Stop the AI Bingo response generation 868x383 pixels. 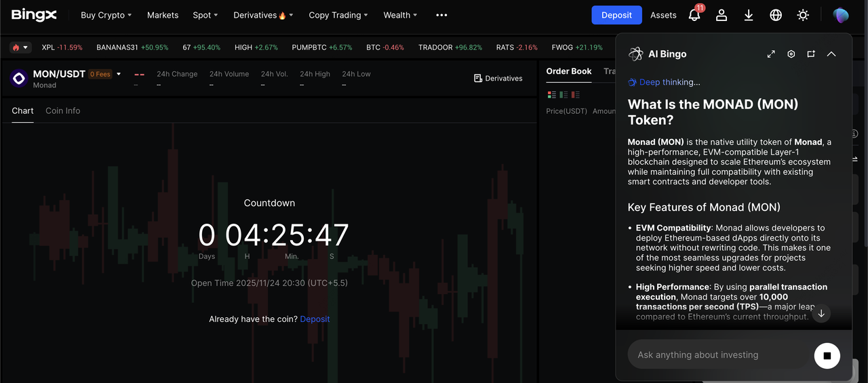click(827, 355)
